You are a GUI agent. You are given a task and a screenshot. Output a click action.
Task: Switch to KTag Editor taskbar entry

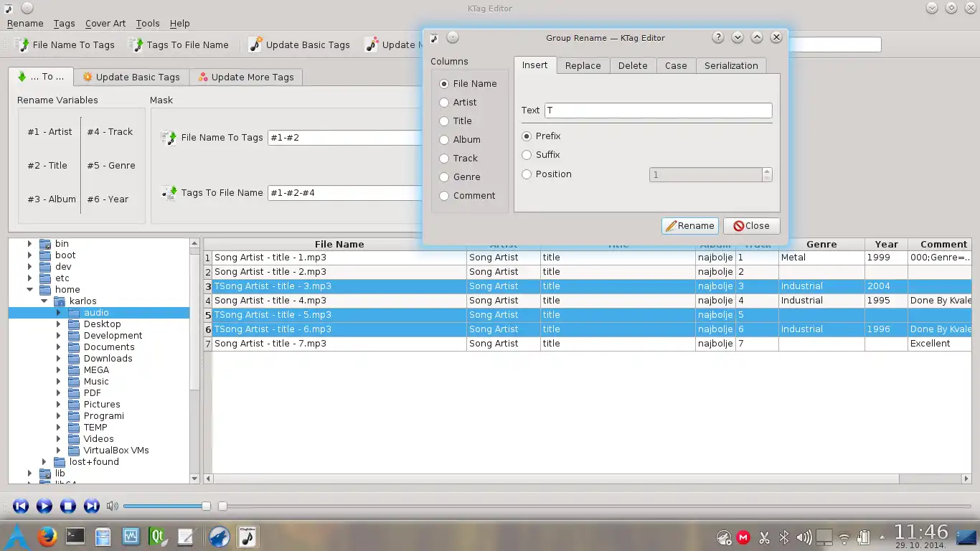tap(248, 536)
